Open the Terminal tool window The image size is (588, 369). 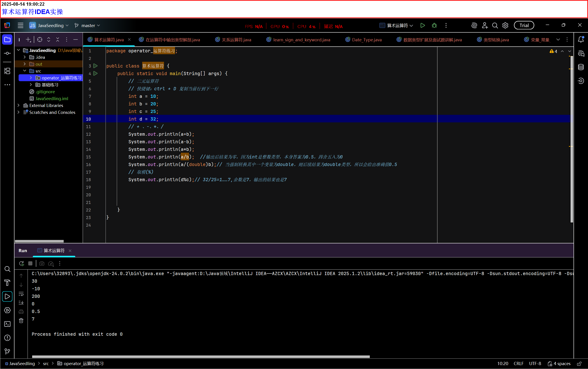(x=7, y=324)
